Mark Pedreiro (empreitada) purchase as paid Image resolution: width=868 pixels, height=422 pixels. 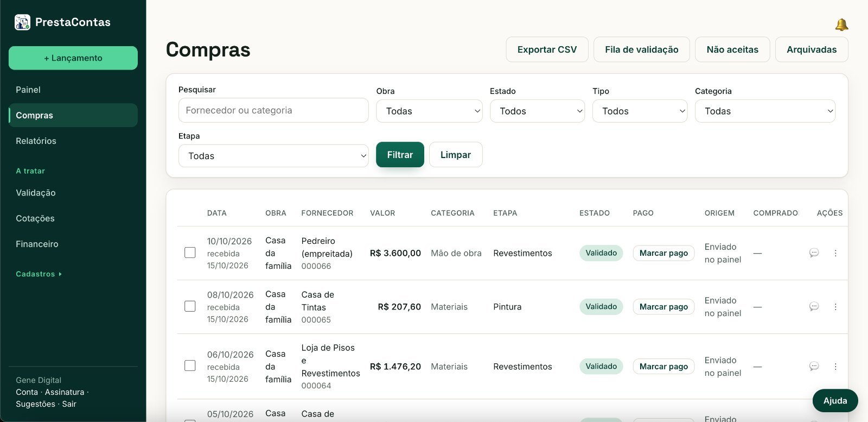(663, 253)
